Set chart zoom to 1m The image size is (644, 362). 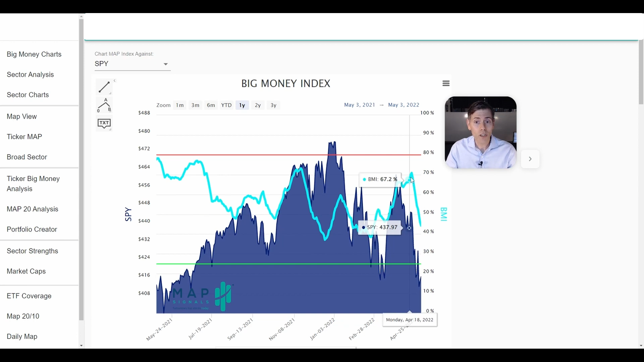click(x=180, y=105)
